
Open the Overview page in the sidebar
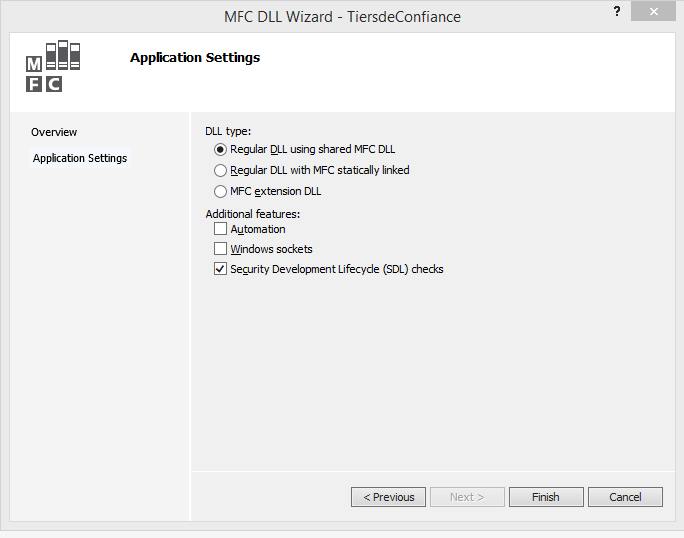(x=54, y=132)
